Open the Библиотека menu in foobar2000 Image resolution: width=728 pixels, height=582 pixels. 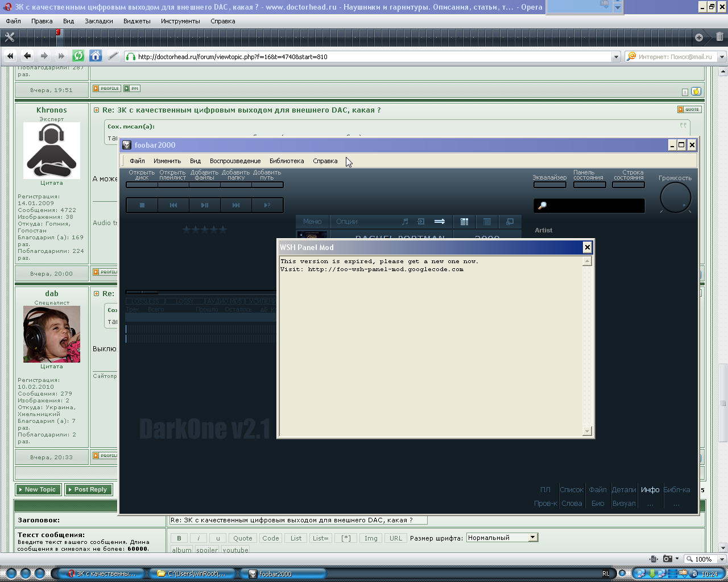click(x=287, y=161)
